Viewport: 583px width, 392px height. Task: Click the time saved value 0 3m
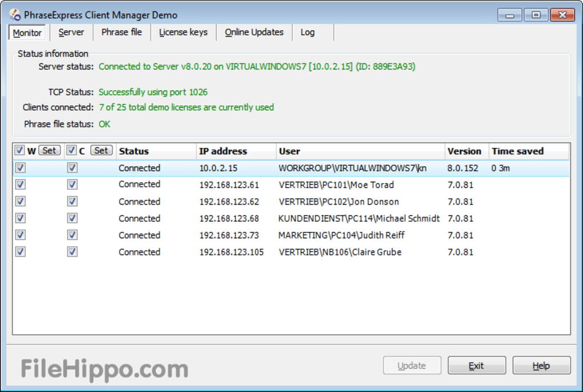click(x=501, y=168)
